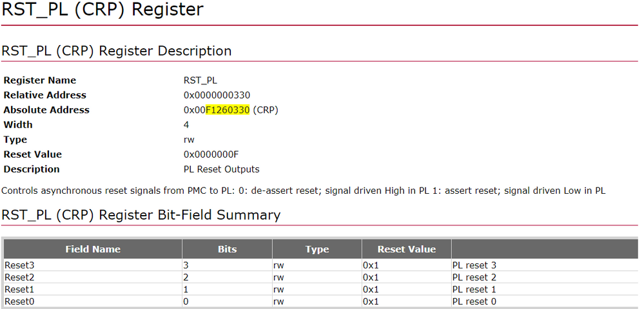Click the 'PL reset 2' description cell

(545, 277)
